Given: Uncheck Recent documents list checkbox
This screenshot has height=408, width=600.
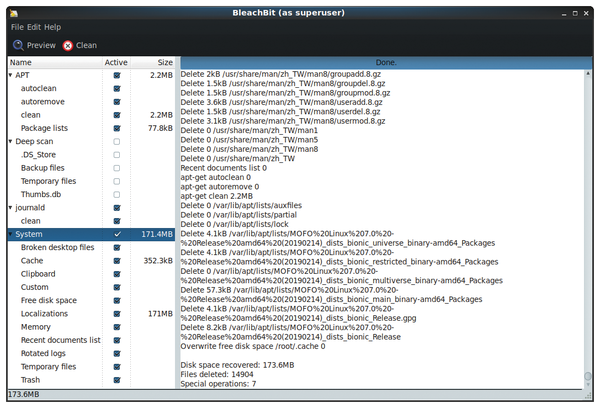Looking at the screenshot, I should point(117,340).
